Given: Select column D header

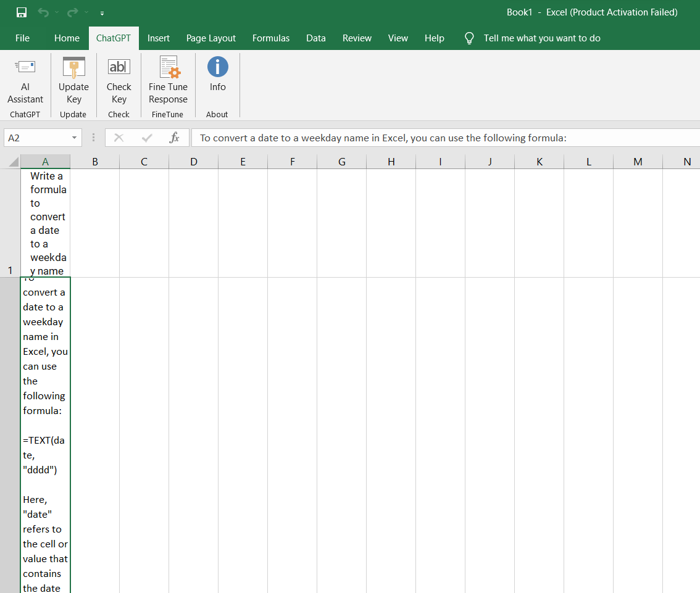Looking at the screenshot, I should click(x=193, y=161).
